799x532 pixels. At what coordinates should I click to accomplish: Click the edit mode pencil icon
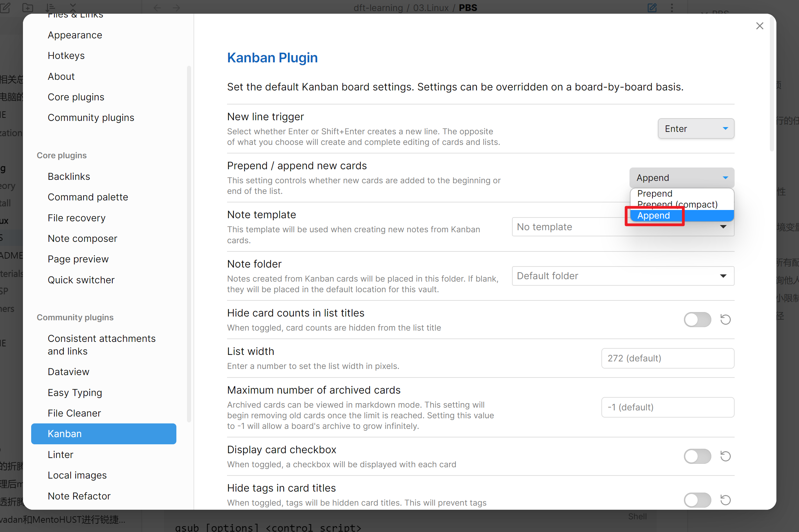(652, 8)
